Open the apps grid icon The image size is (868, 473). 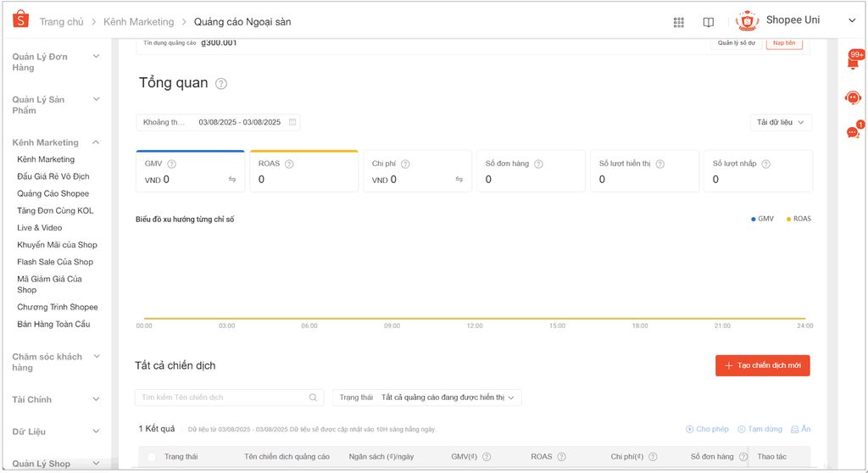click(679, 22)
